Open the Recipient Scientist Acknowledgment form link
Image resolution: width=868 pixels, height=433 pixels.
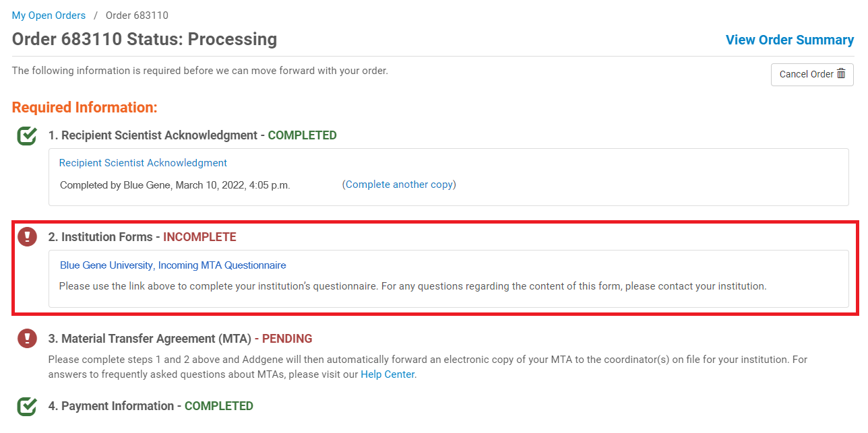(143, 163)
